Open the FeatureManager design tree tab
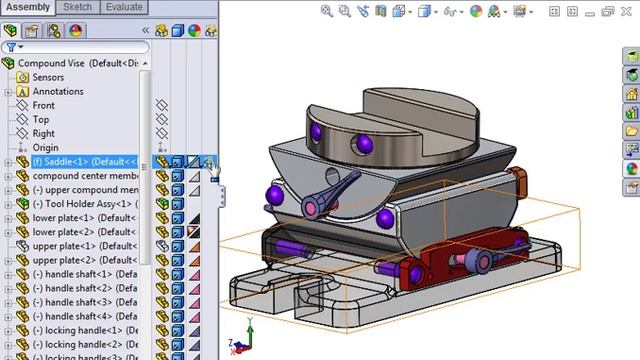The height and width of the screenshot is (360, 640). pos(11,31)
